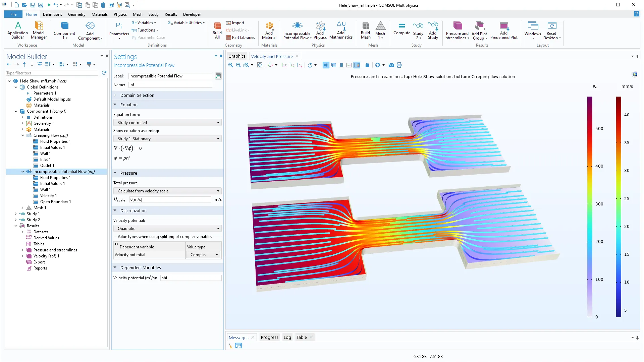Screen dimensions: 644x362
Task: Toggle the view lock icon
Action: pyautogui.click(x=367, y=65)
